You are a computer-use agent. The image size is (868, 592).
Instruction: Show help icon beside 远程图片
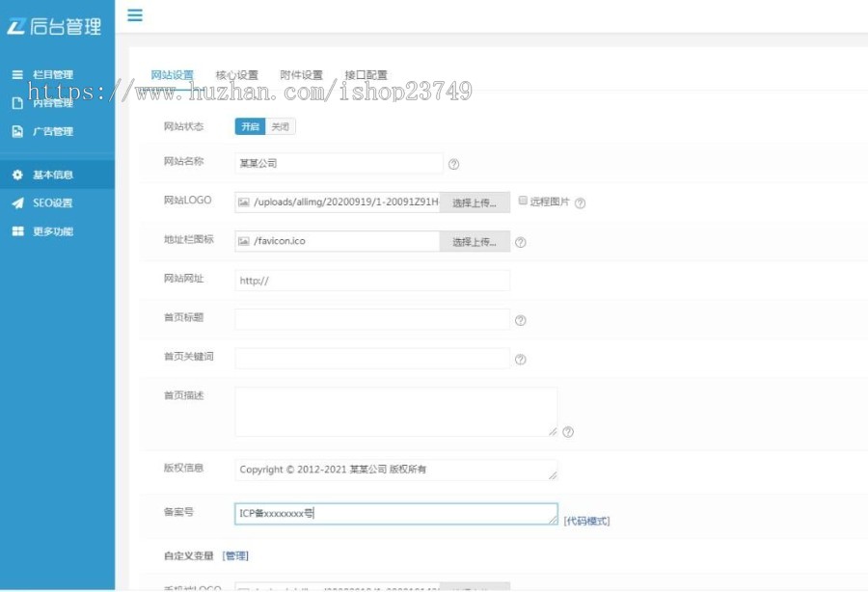[580, 203]
